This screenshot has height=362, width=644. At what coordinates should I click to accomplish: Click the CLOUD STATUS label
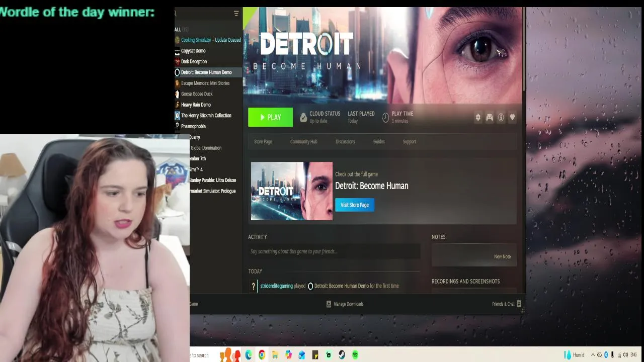pyautogui.click(x=325, y=114)
